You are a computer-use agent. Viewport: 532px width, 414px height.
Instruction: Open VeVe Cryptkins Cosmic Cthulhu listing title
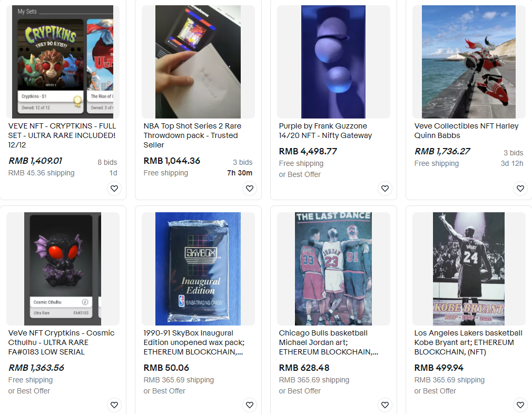click(62, 342)
